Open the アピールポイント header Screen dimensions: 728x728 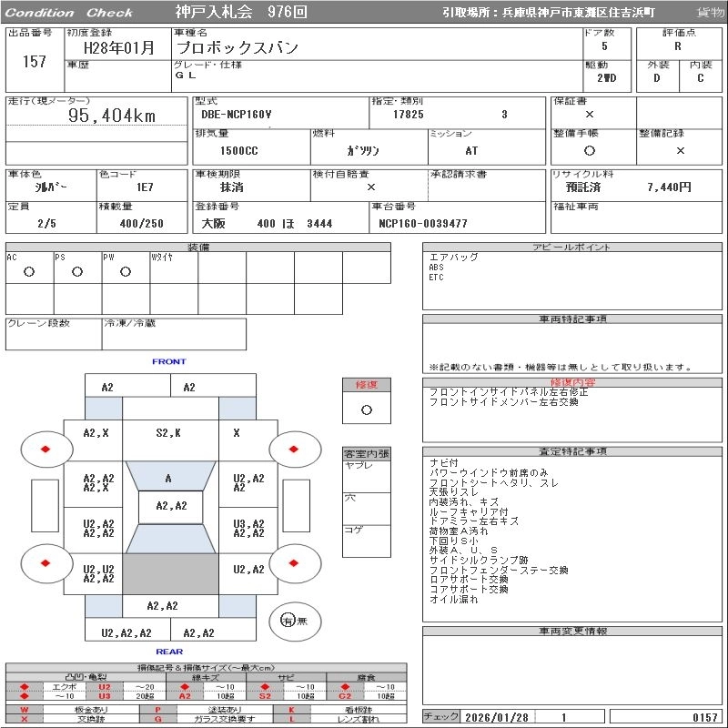coord(571,248)
